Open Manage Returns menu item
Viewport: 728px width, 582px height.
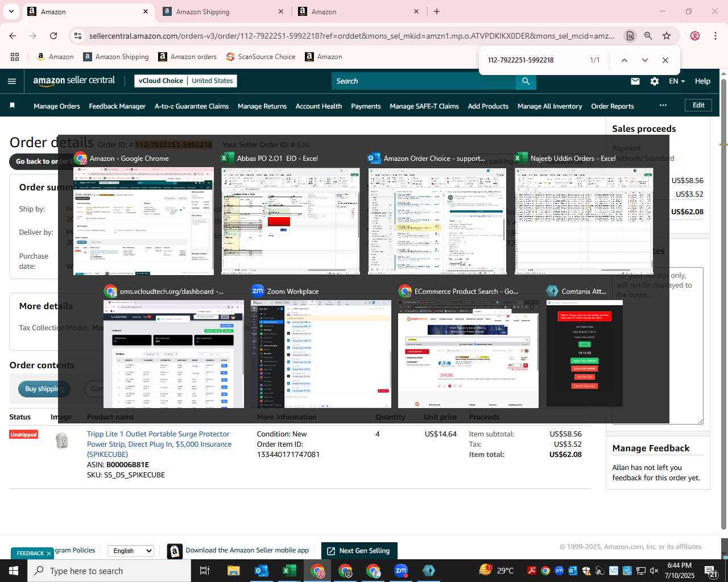[x=262, y=106]
